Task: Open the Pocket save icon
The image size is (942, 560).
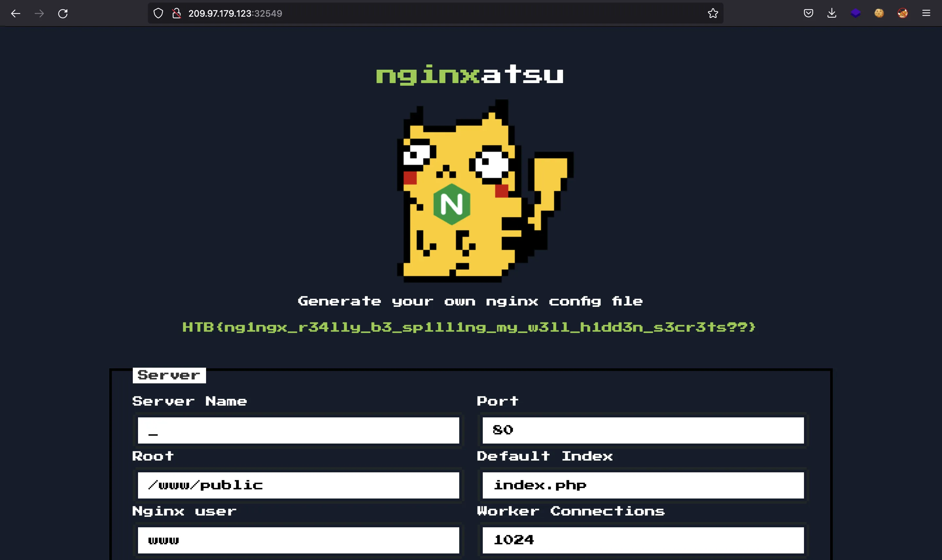Action: pyautogui.click(x=808, y=14)
